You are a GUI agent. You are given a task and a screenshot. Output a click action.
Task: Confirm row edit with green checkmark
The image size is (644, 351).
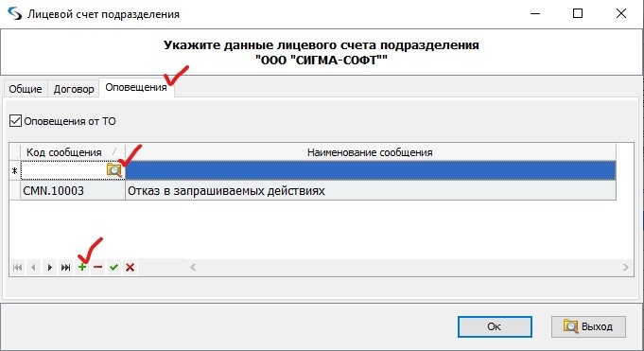[113, 268]
